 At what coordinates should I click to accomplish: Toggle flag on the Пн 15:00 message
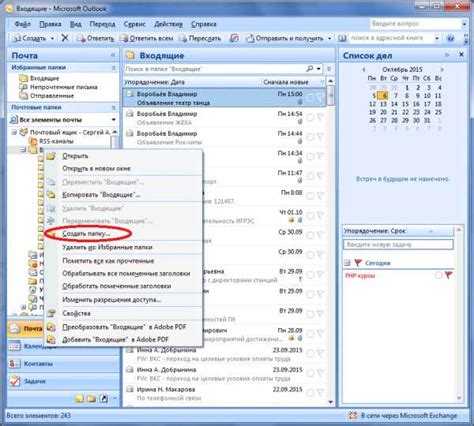click(320, 98)
